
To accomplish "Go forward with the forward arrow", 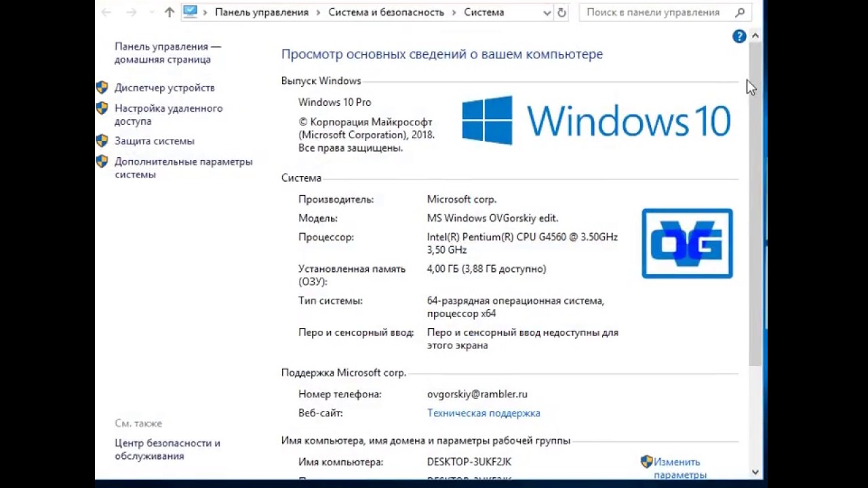I will (132, 12).
